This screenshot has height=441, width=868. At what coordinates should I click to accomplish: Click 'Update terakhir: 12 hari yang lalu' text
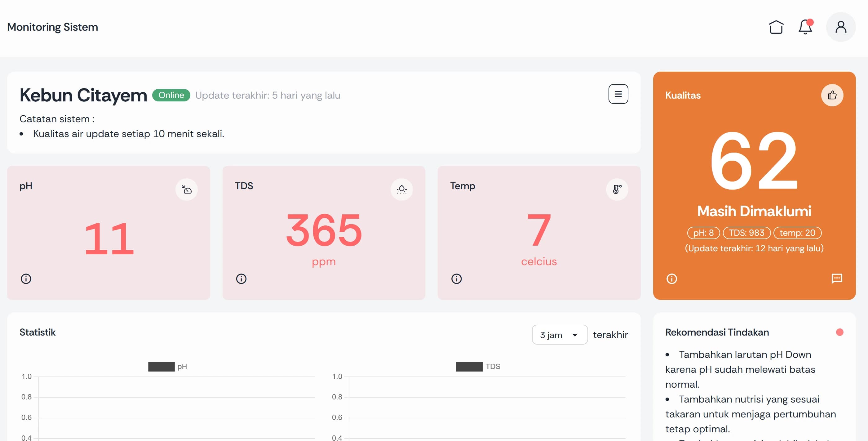coord(754,248)
